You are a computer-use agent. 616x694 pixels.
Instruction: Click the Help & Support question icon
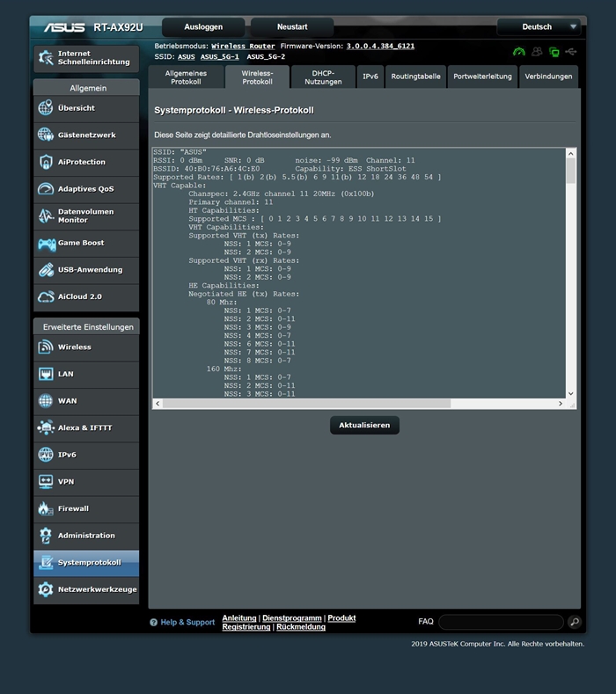point(154,622)
